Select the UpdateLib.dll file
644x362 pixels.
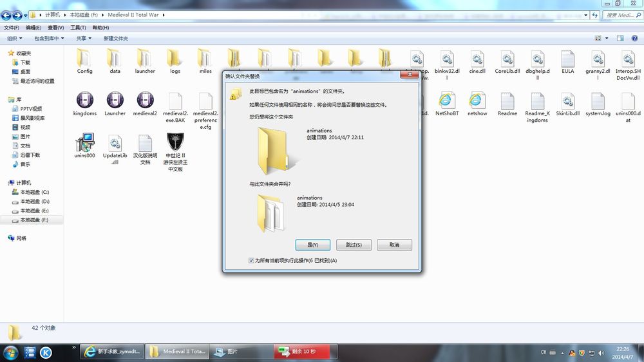coord(115,149)
